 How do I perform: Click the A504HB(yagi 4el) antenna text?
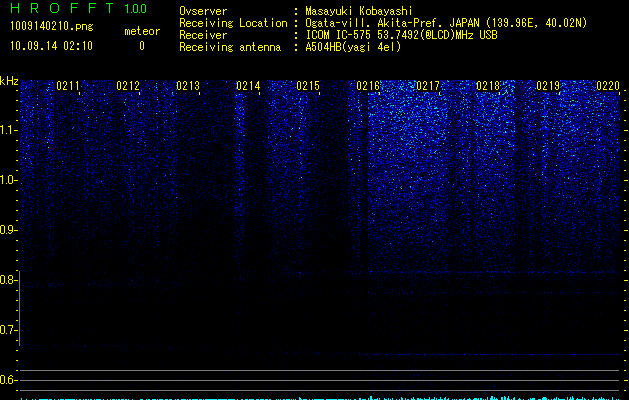[353, 47]
